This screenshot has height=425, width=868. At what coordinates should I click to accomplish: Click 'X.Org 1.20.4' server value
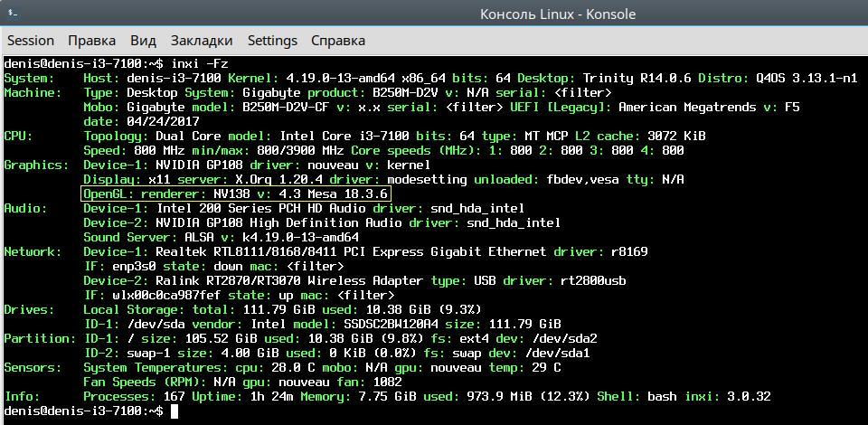click(279, 179)
